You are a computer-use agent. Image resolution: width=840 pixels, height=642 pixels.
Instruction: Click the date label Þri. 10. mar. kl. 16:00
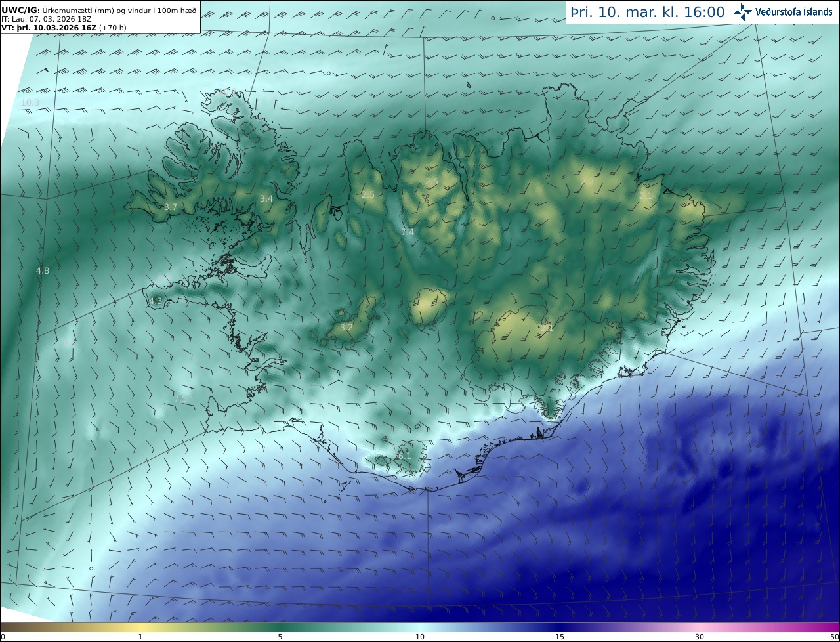(648, 12)
